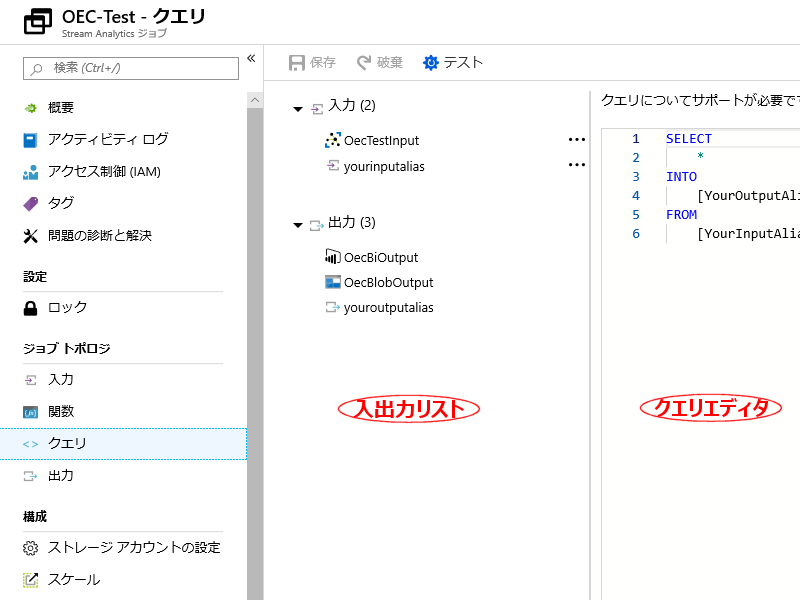This screenshot has width=800, height=600.
Task: Open the more options menu for yourinputalias
Action: (x=577, y=165)
